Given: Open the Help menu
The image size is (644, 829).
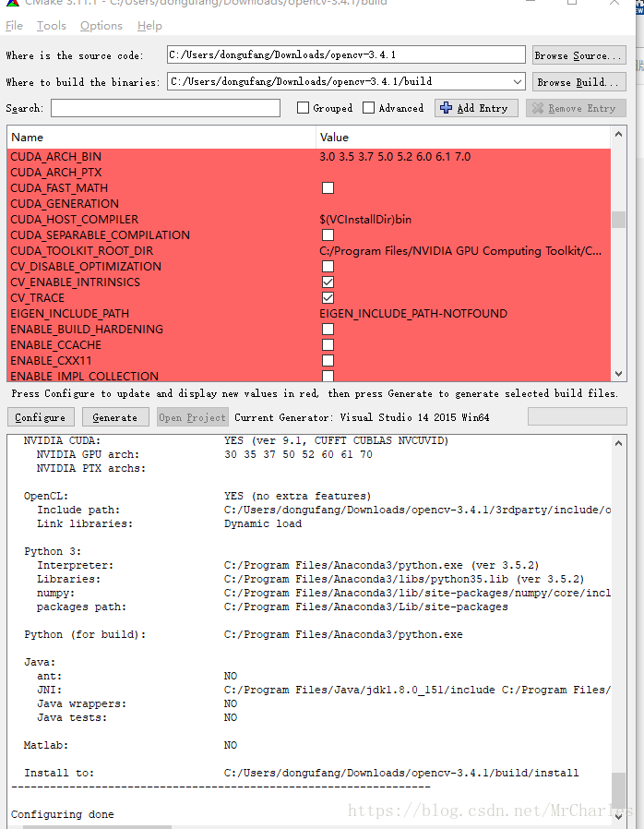Looking at the screenshot, I should coord(149,25).
